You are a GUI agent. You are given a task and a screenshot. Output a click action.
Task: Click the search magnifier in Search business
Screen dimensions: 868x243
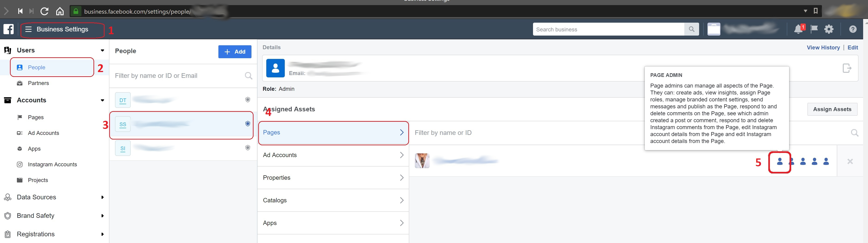pyautogui.click(x=691, y=29)
